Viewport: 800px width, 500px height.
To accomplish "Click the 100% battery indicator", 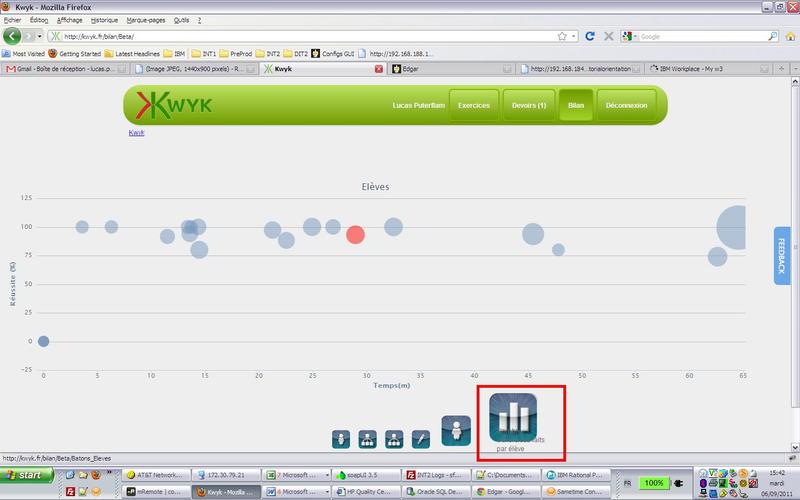I will point(654,483).
